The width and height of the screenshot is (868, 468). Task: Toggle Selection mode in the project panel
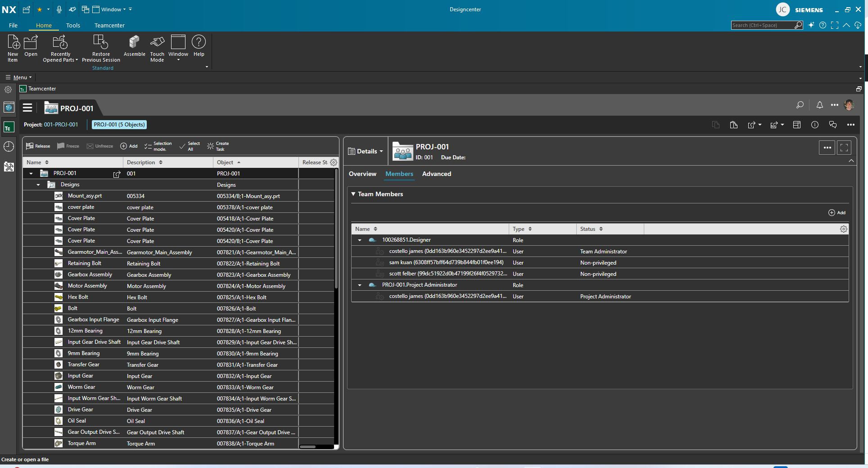point(158,146)
